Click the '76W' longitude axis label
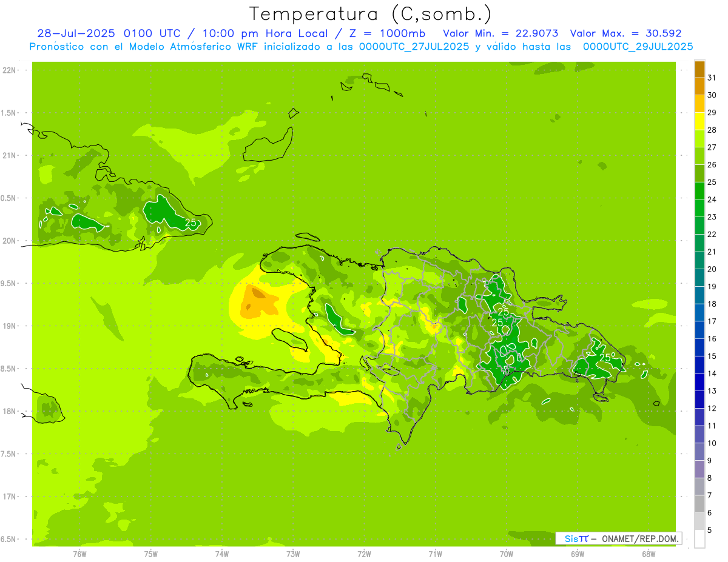This screenshot has height=562, width=728. [x=79, y=554]
